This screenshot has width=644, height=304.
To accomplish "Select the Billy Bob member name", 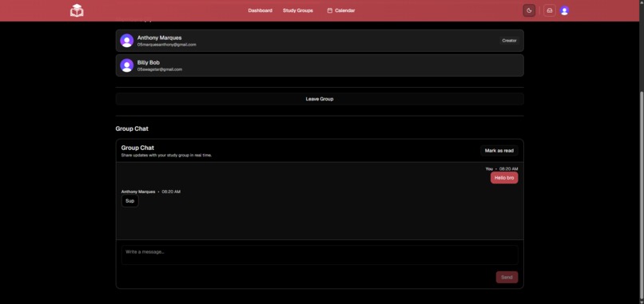I will point(149,63).
